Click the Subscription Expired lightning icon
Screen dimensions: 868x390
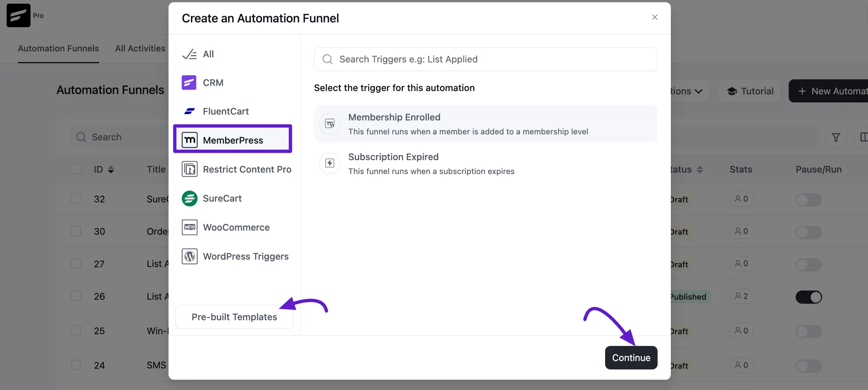(x=330, y=163)
